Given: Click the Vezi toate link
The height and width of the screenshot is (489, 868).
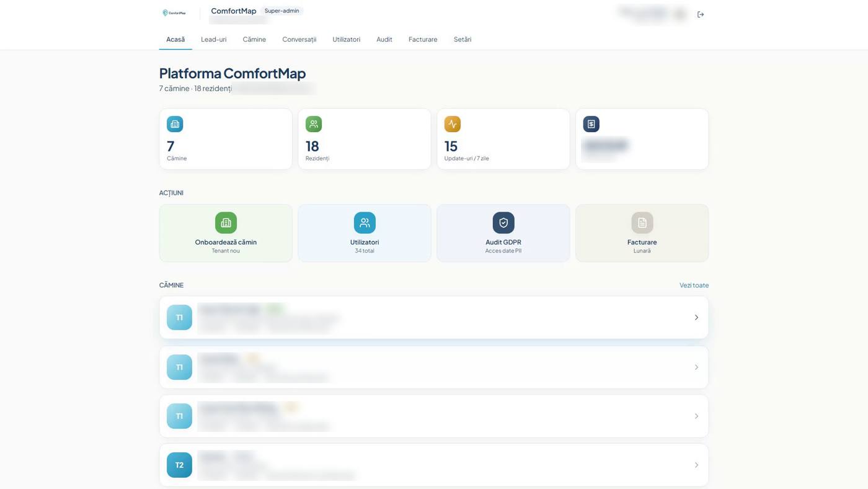Looking at the screenshot, I should [x=694, y=285].
